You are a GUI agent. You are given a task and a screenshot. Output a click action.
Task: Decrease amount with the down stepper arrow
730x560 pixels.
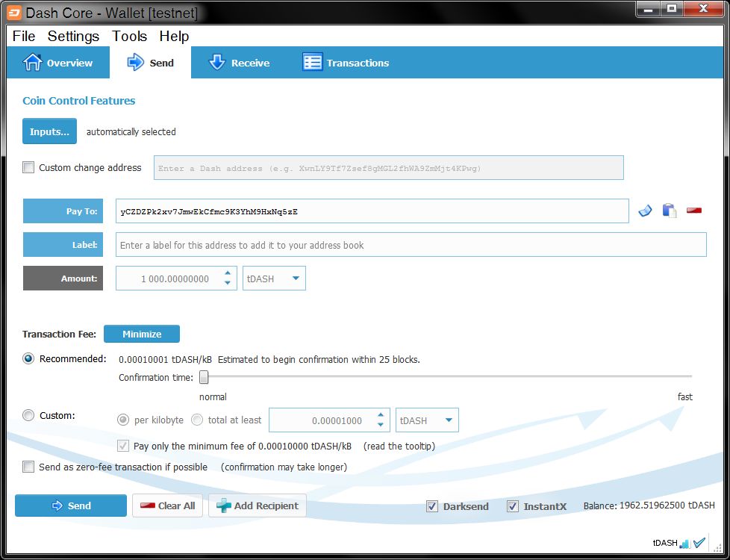[228, 283]
